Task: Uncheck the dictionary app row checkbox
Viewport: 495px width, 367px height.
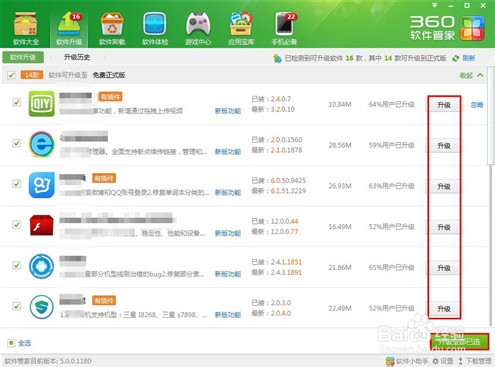Action: tap(16, 184)
